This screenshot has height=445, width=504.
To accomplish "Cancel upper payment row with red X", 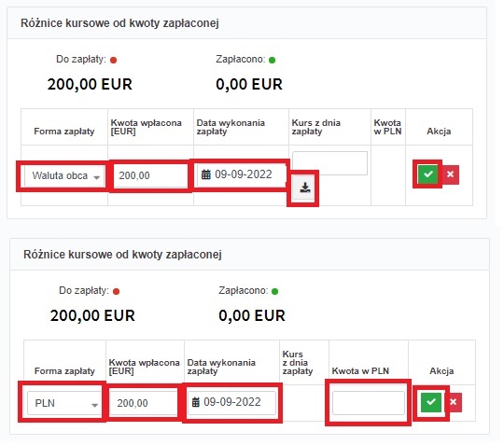I will point(450,174).
